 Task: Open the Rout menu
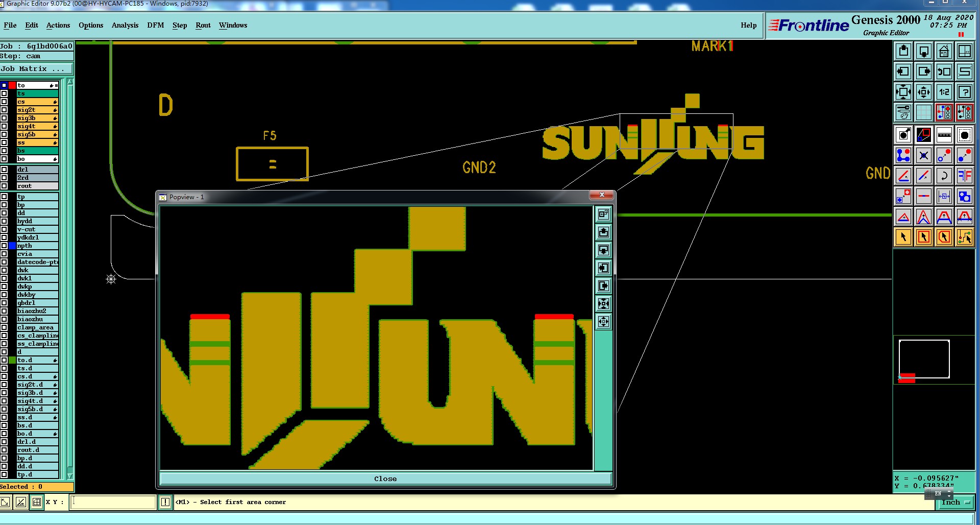[203, 25]
